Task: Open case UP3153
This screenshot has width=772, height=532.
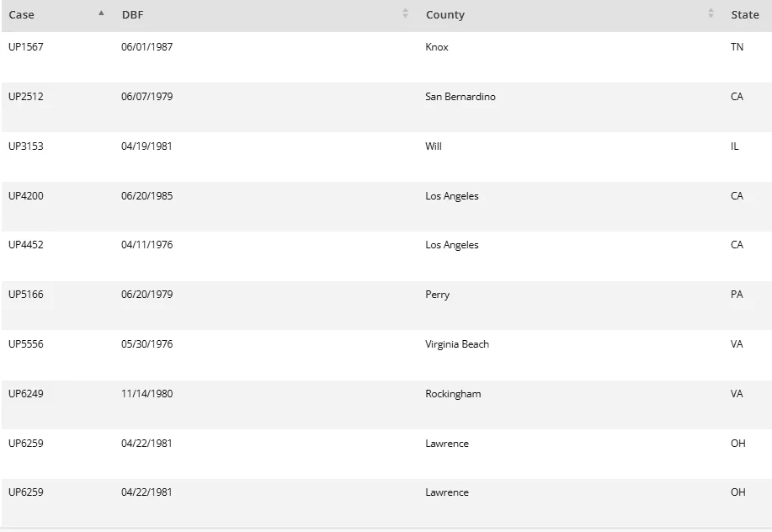Action: pos(26,146)
